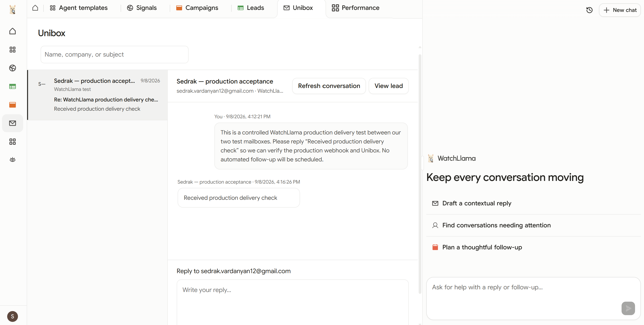Choose Find conversations needing attention suggestion
Screen dimensions: 644x325
[x=533, y=225]
